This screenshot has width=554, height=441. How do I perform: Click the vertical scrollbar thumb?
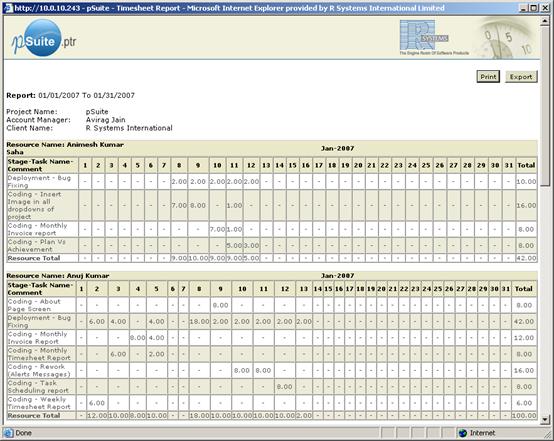click(544, 105)
